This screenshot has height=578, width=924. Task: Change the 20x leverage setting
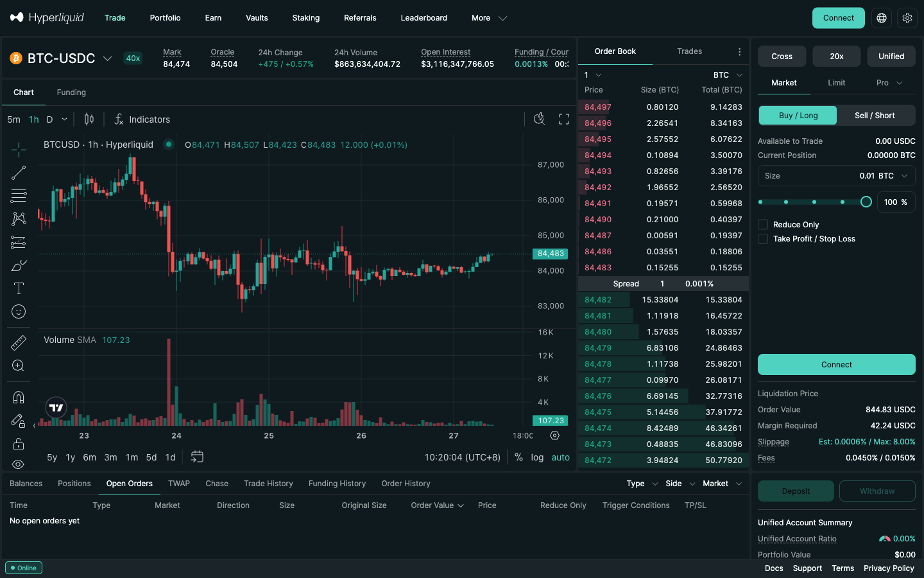tap(837, 57)
